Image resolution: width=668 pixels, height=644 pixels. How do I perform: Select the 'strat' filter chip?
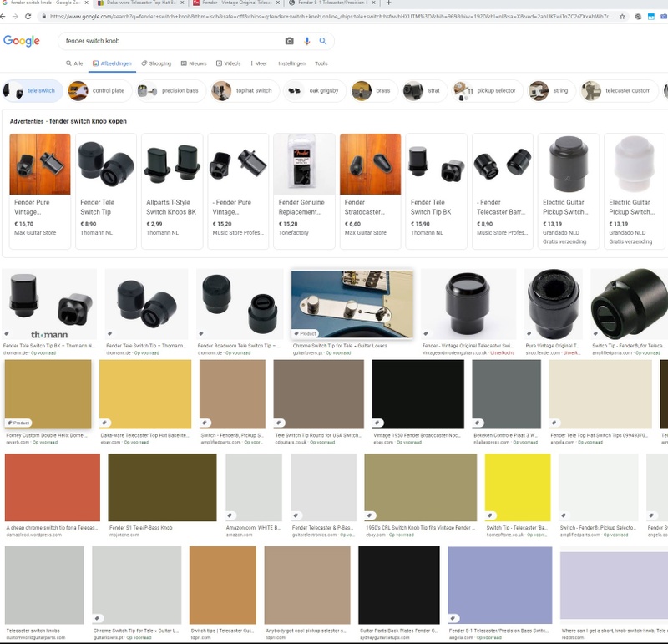click(x=425, y=90)
